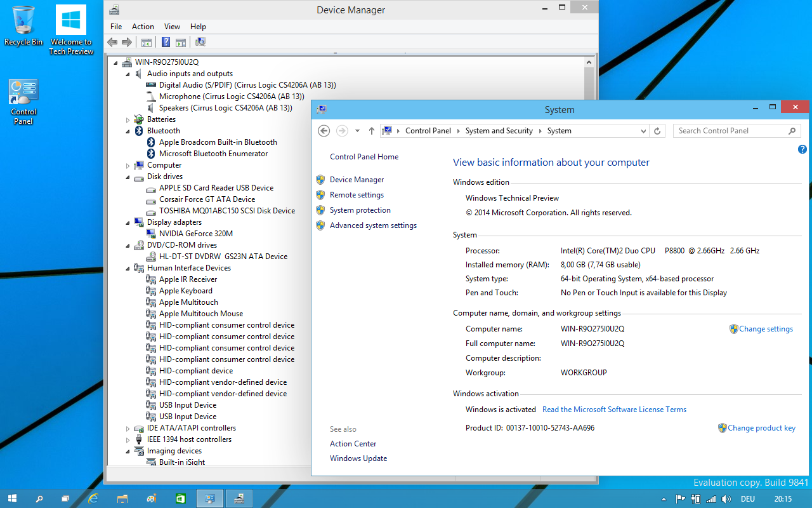Collapse the DVD/CD-ROM drives node
This screenshot has width=812, height=508.
[128, 245]
